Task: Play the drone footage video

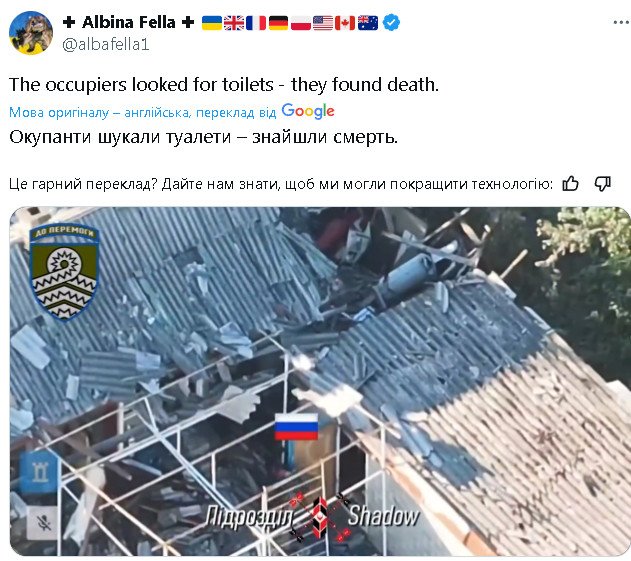Action: [x=320, y=382]
